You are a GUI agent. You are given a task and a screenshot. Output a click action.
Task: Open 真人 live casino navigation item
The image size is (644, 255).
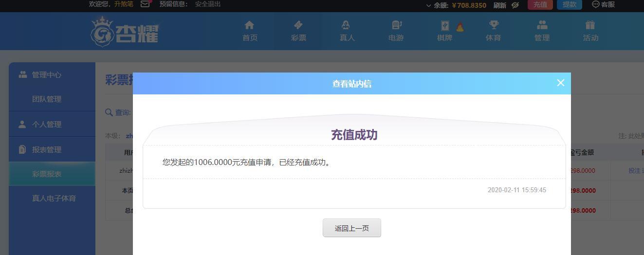coord(347,31)
